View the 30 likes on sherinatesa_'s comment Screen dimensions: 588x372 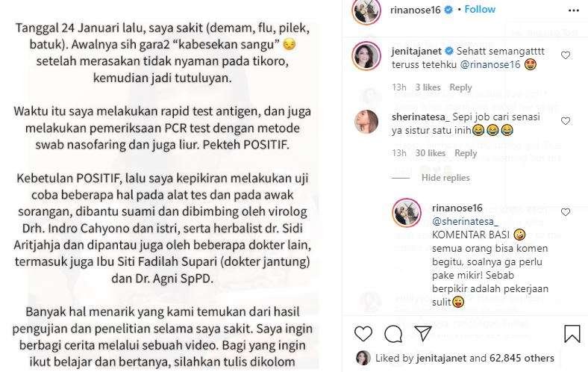(x=431, y=153)
